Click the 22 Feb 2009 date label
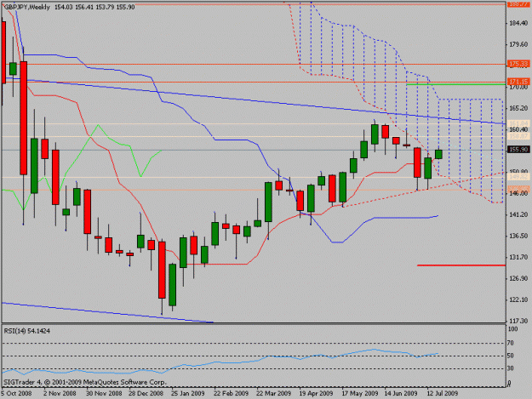Viewport: 532px width, 399px height. pos(231,393)
